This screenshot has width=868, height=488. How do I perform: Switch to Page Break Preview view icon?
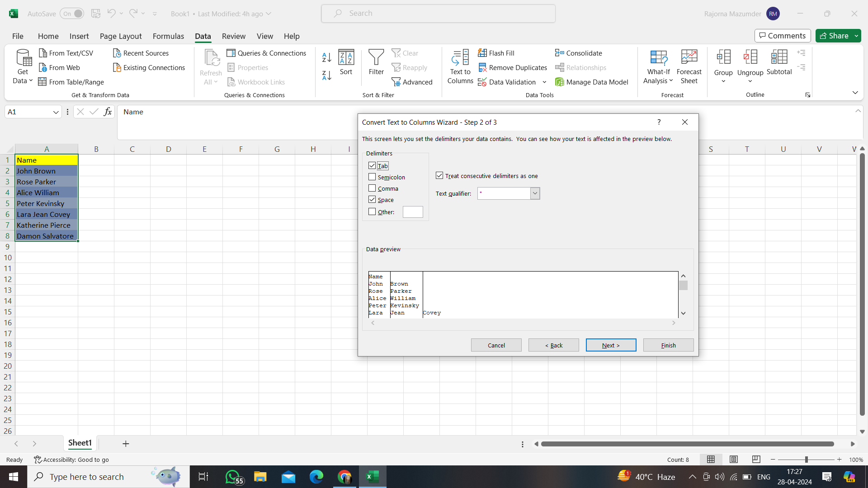tap(756, 459)
